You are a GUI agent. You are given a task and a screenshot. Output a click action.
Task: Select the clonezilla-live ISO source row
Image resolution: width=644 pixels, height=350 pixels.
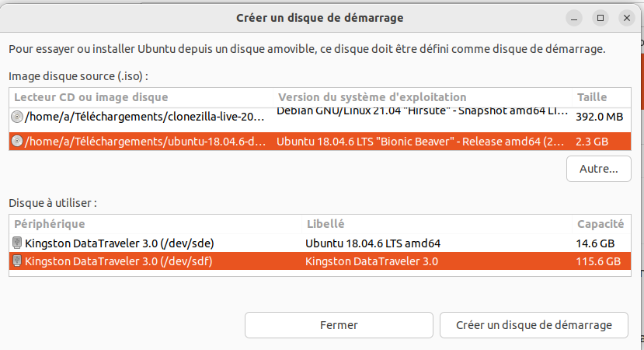[320, 117]
